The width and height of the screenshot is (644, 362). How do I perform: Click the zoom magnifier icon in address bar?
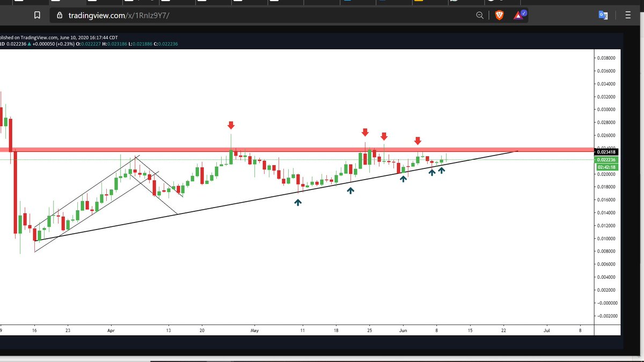pyautogui.click(x=480, y=16)
